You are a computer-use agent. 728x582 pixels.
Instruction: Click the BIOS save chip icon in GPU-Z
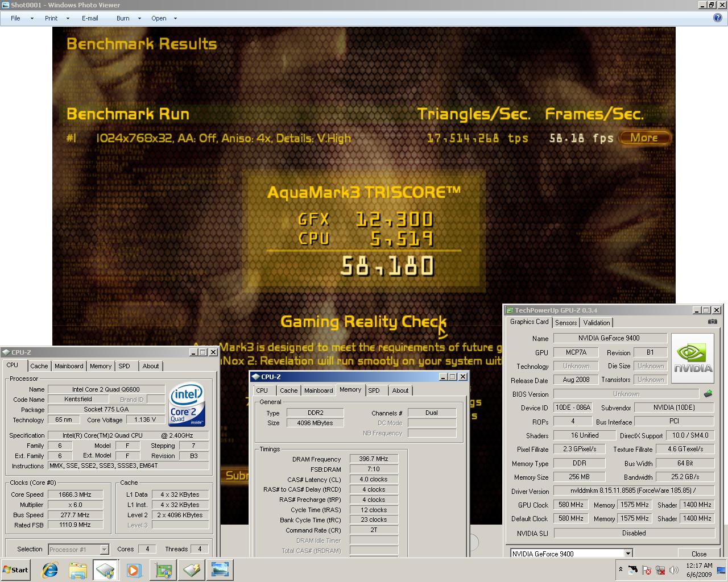(708, 393)
